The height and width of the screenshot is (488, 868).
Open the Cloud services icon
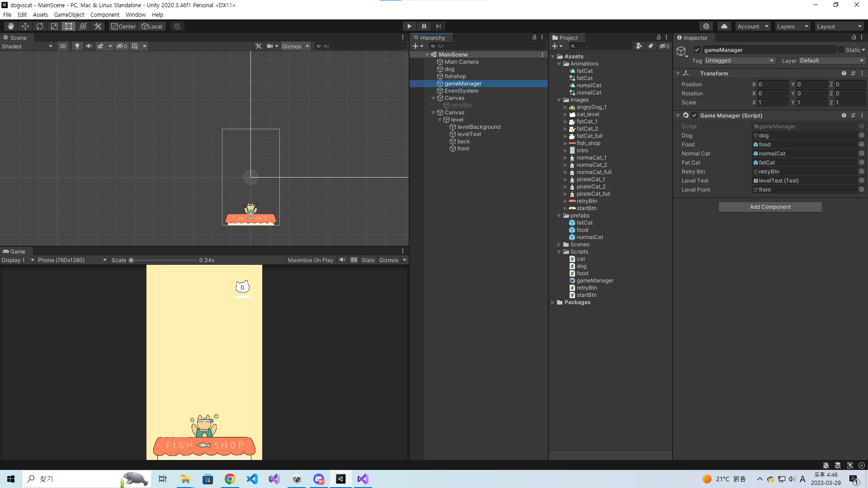coord(724,26)
